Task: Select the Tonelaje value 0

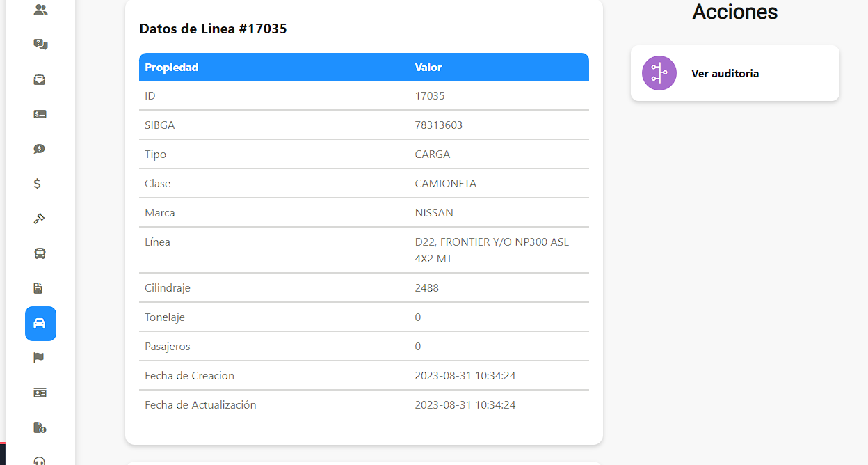Action: tap(418, 317)
